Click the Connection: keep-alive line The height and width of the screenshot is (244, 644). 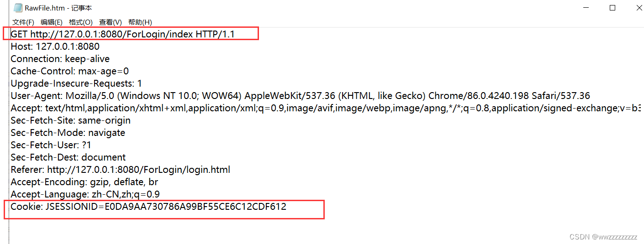60,59
